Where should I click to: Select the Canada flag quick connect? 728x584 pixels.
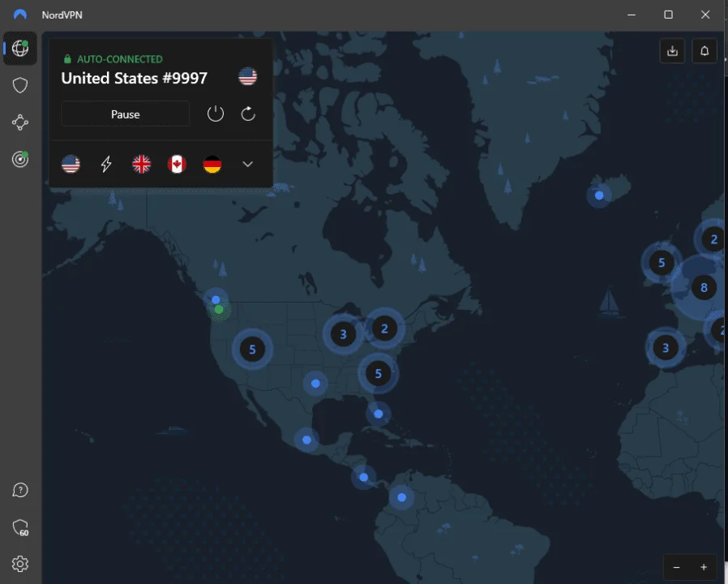click(x=177, y=164)
